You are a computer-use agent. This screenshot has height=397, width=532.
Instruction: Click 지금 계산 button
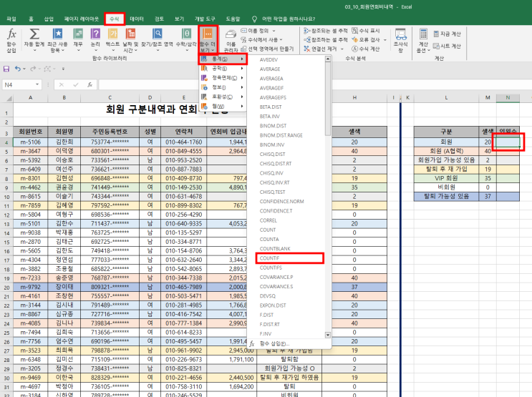point(447,34)
